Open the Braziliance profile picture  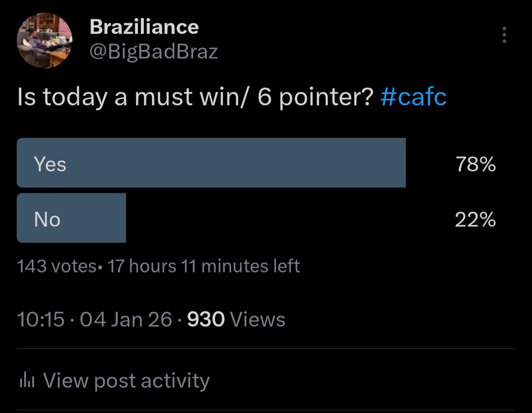45,40
